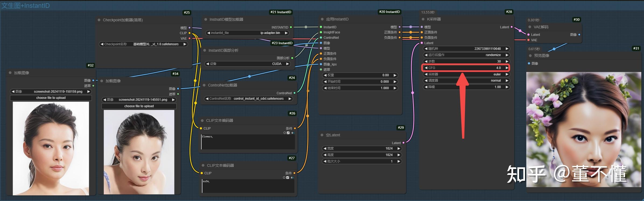This screenshot has width=644, height=201.
Task: Toggle the checkbox above the flowers text box
Action: tap(288, 133)
